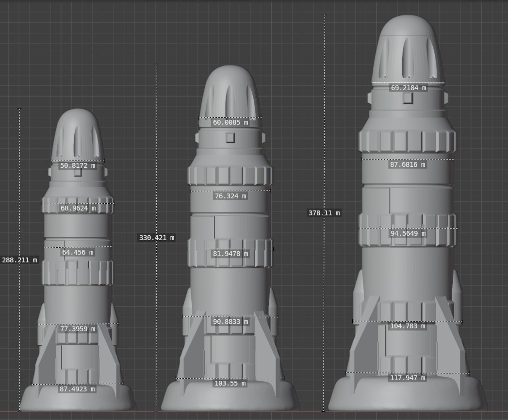The image size is (508, 420).
Task: Click the 90.8833 m measurement label
Action: point(230,322)
